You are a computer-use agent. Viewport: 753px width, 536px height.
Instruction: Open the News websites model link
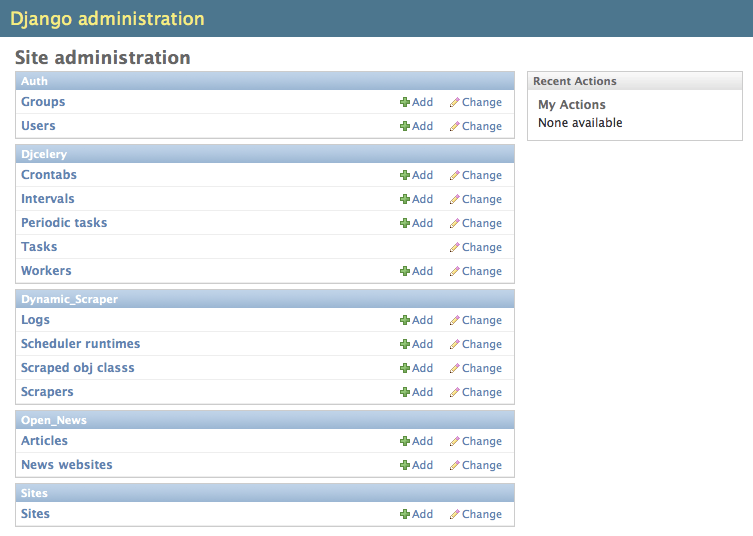click(x=66, y=465)
